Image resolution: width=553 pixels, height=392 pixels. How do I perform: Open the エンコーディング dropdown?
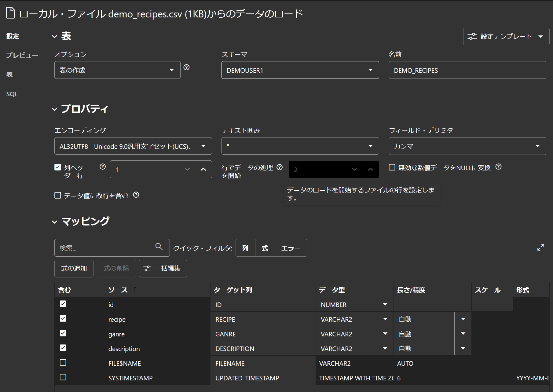click(x=133, y=146)
